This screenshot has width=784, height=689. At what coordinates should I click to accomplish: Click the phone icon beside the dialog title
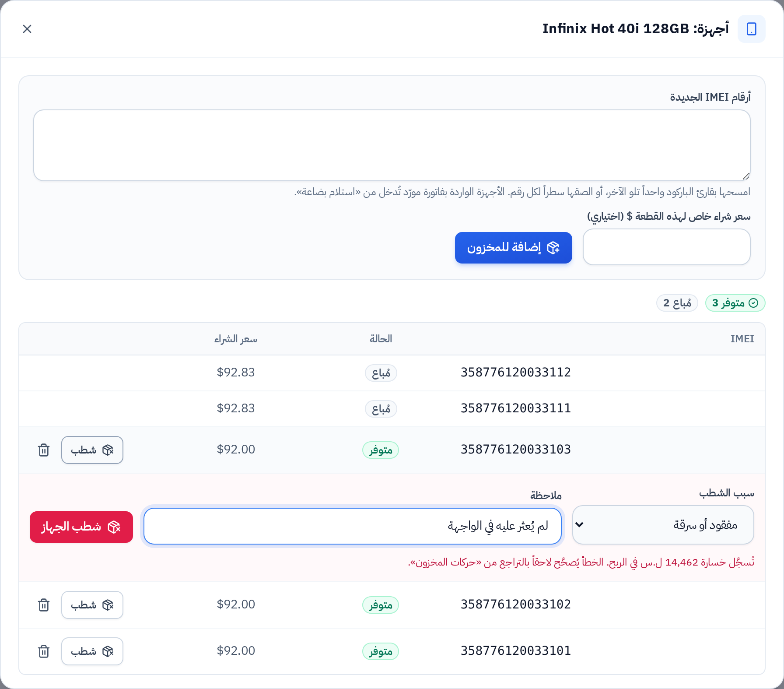[x=752, y=29]
